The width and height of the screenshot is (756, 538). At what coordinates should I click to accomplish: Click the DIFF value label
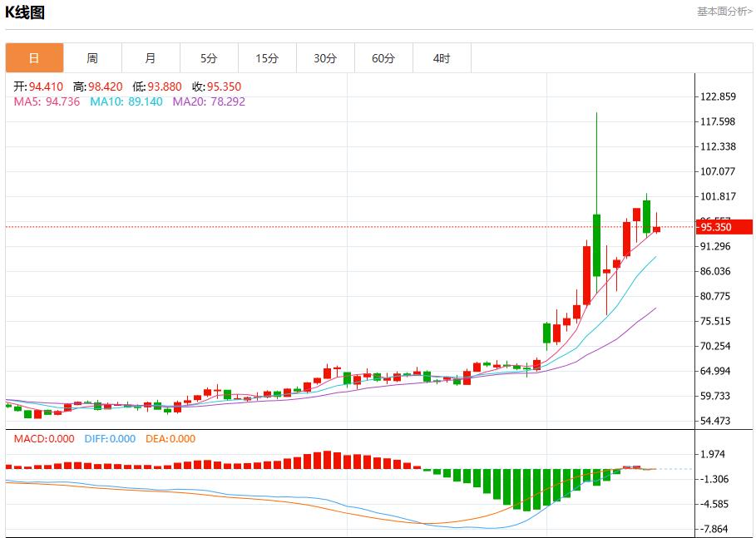[109, 439]
